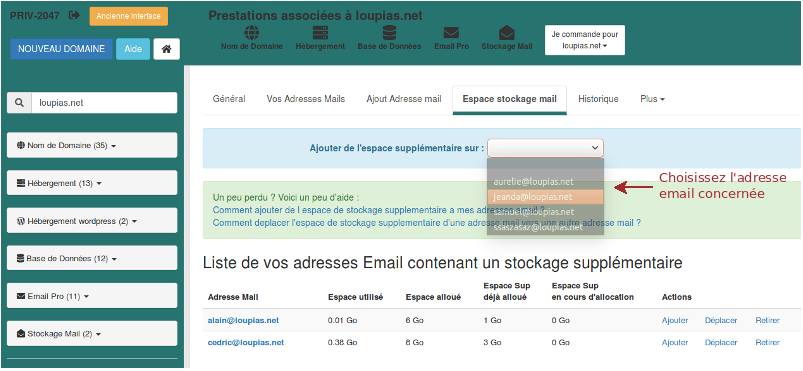Open the Ajout Adresse mail tab

pyautogui.click(x=404, y=99)
